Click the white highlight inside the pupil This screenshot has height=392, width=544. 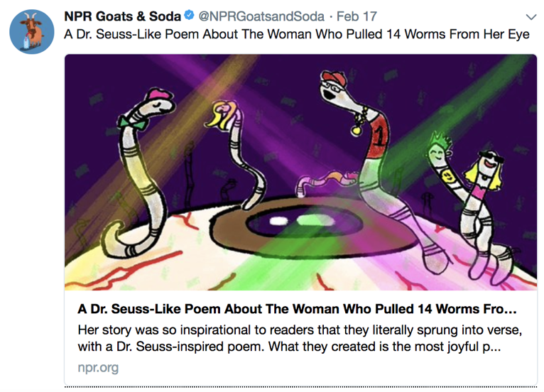278,220
